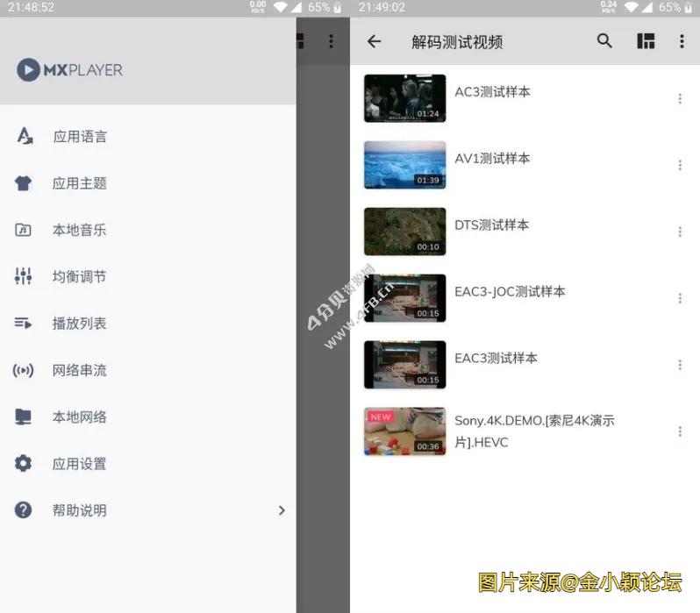Screen dimensions: 700x613
Task: Open options for AC3测试样本
Action: pyautogui.click(x=680, y=98)
